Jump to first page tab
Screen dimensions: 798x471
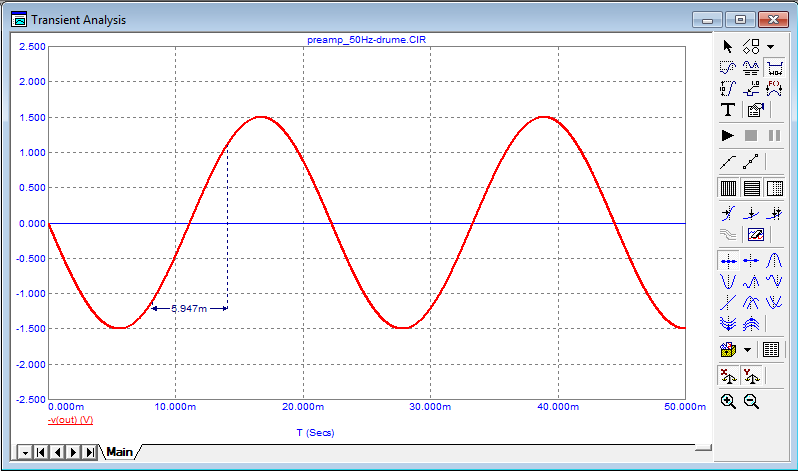[x=41, y=452]
